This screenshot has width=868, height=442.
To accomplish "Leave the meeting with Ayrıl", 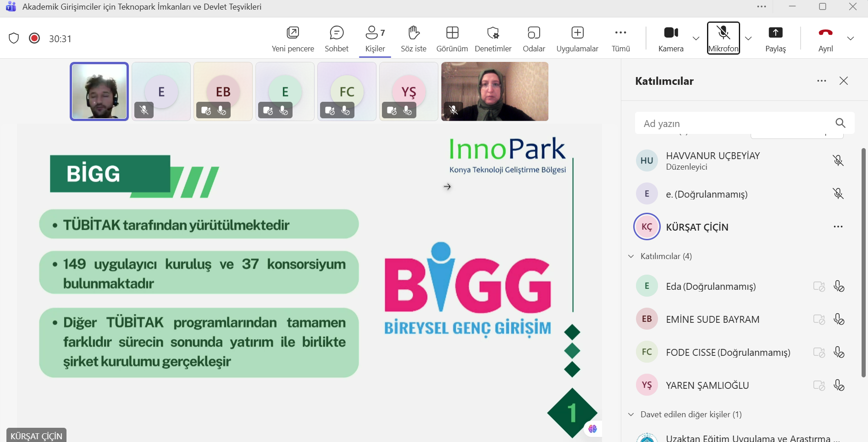I will (825, 39).
